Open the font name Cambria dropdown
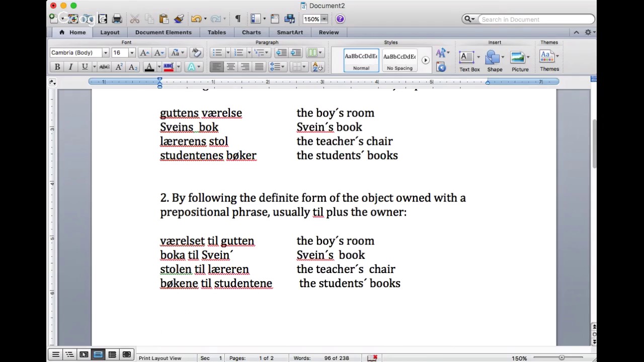The width and height of the screenshot is (644, 362). point(105,53)
